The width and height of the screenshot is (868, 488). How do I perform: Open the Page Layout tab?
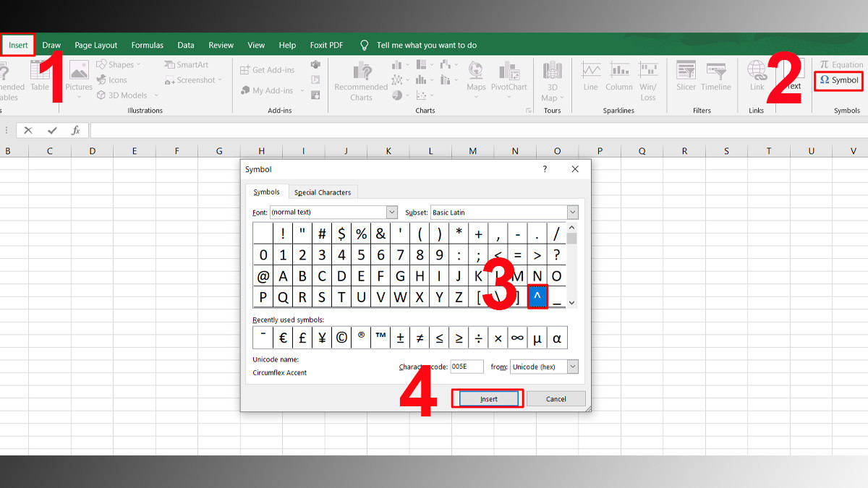coord(96,45)
